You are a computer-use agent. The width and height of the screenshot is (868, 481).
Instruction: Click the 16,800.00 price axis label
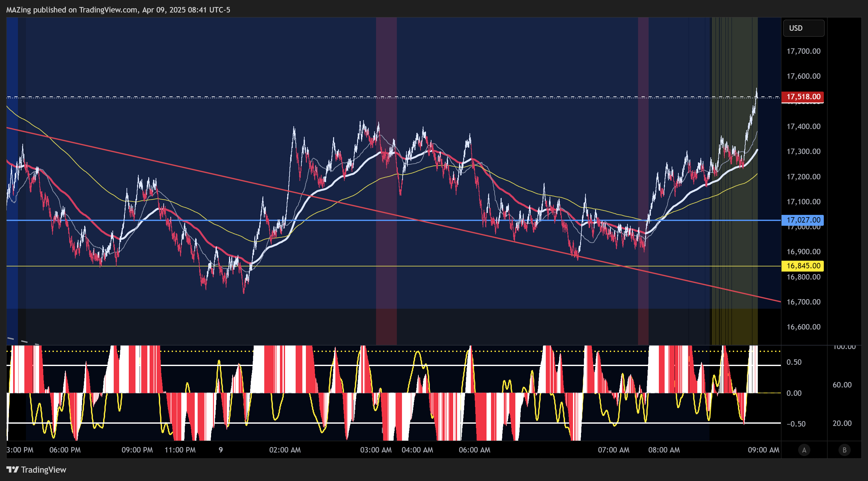803,277
